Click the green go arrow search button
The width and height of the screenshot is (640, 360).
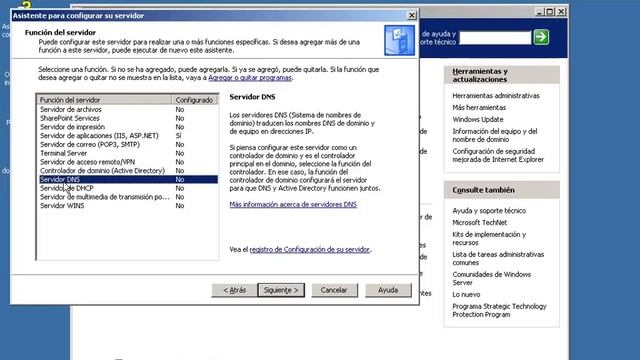coord(541,37)
